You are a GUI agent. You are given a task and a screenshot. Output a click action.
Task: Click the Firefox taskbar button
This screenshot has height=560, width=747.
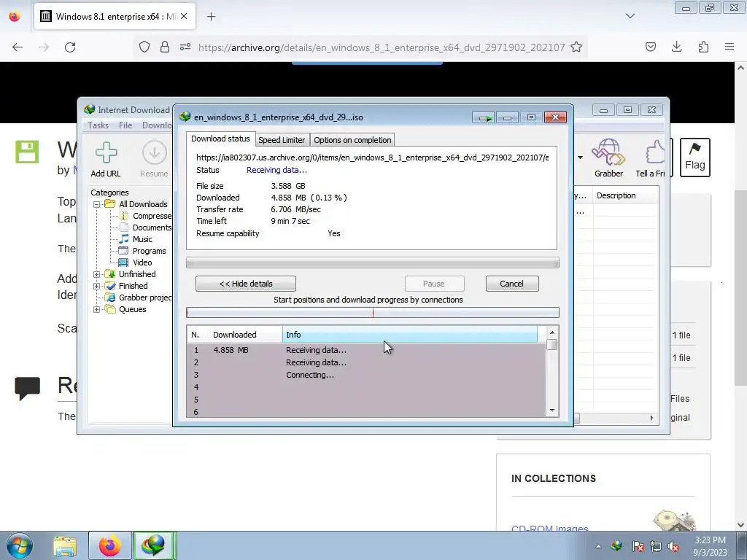coord(109,546)
